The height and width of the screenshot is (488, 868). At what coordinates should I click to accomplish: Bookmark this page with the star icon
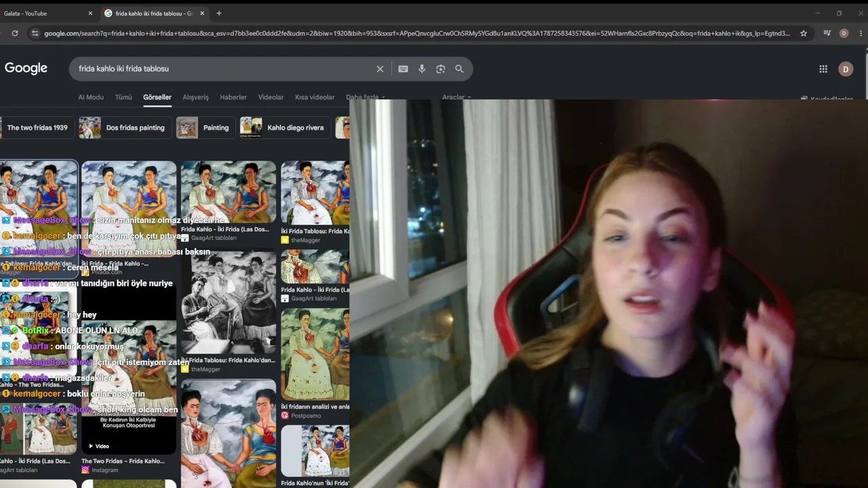click(804, 33)
